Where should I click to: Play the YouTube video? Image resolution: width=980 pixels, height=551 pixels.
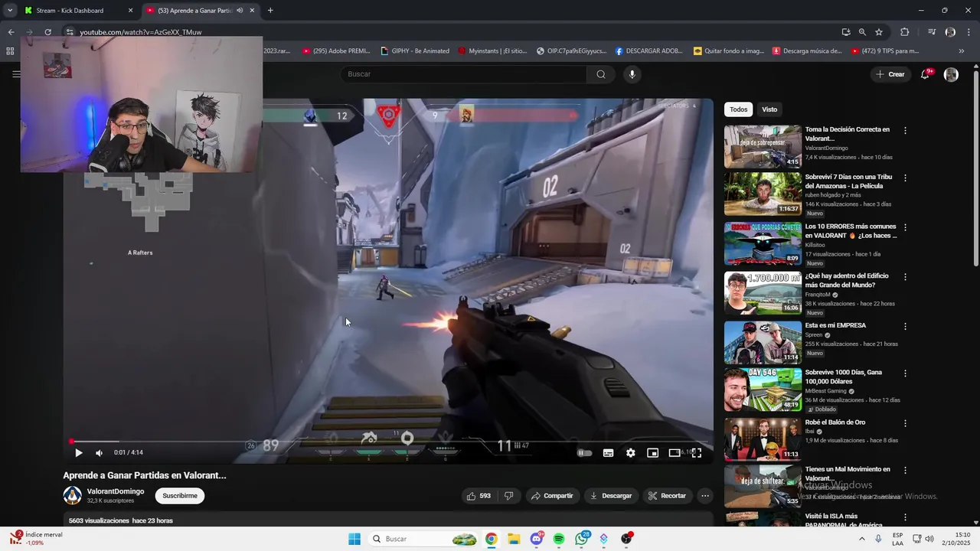(x=78, y=453)
